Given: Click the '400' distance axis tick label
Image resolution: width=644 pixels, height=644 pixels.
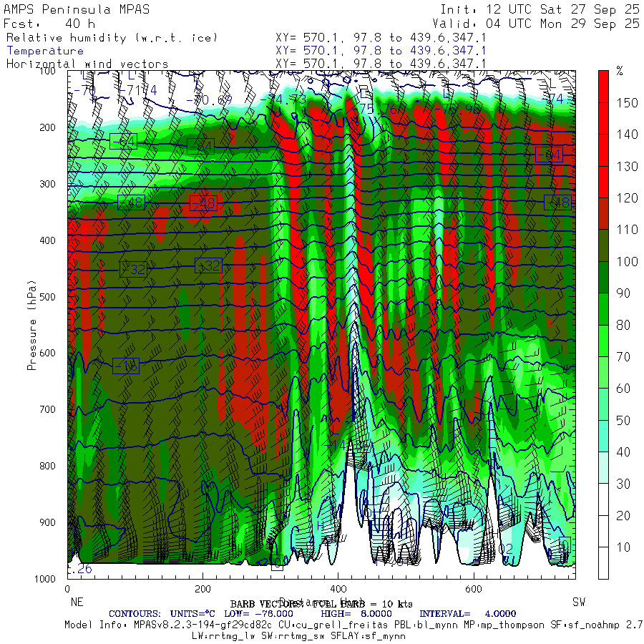Looking at the screenshot, I should 338,590.
